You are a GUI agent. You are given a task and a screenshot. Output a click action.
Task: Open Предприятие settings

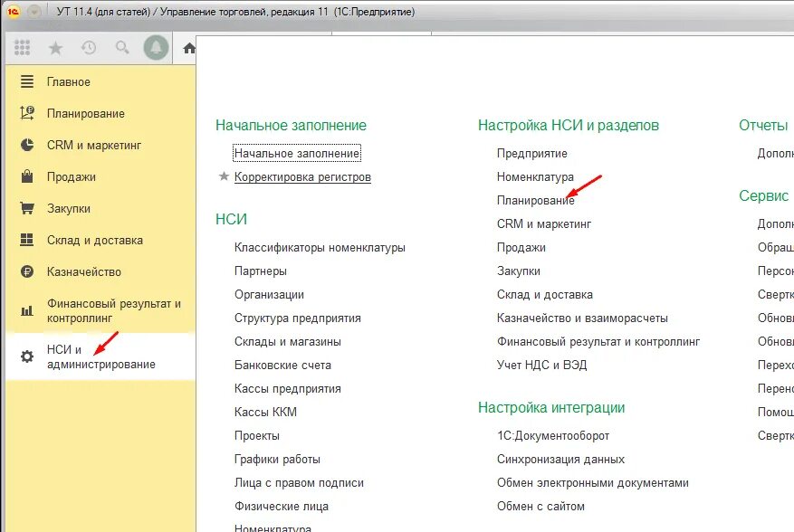(532, 154)
